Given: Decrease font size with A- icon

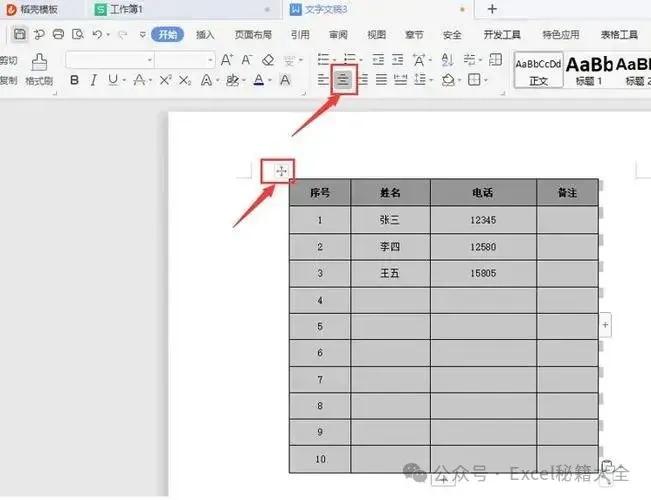Looking at the screenshot, I should click(247, 60).
